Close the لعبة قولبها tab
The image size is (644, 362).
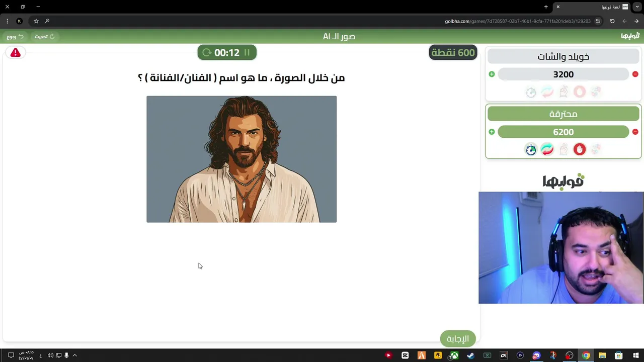[558, 7]
